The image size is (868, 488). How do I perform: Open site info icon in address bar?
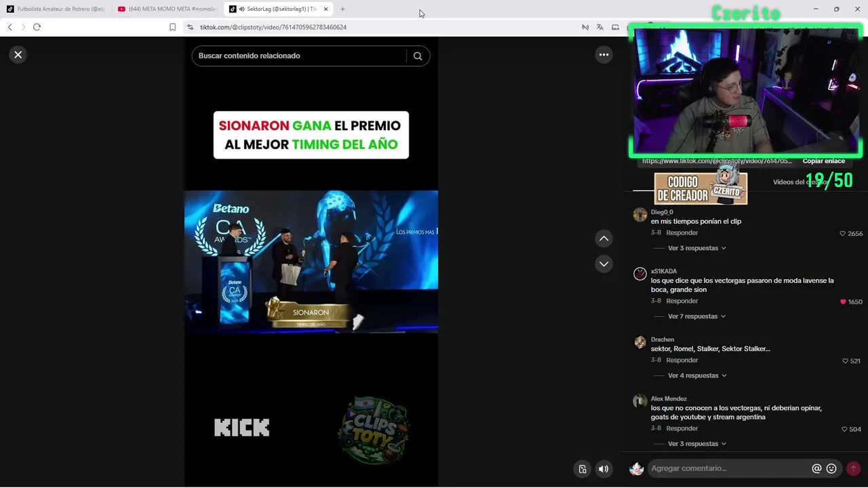coord(191,27)
